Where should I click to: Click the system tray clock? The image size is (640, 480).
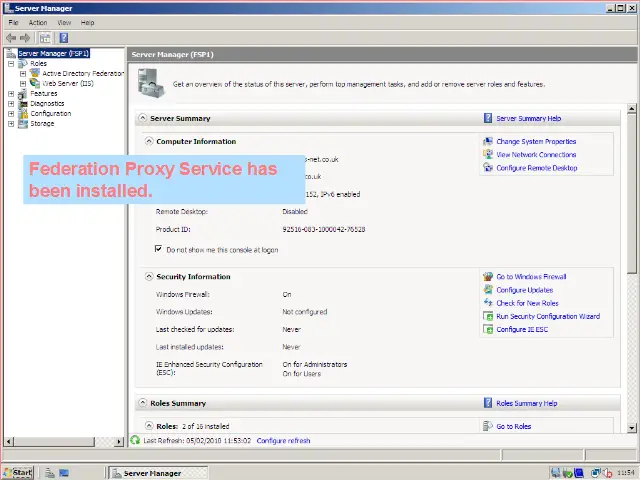(626, 473)
